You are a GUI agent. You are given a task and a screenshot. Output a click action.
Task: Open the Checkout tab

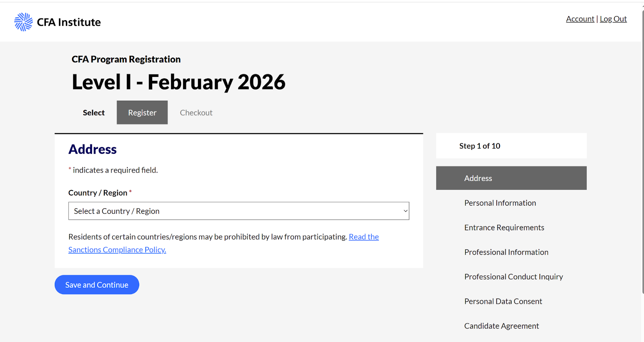tap(196, 113)
